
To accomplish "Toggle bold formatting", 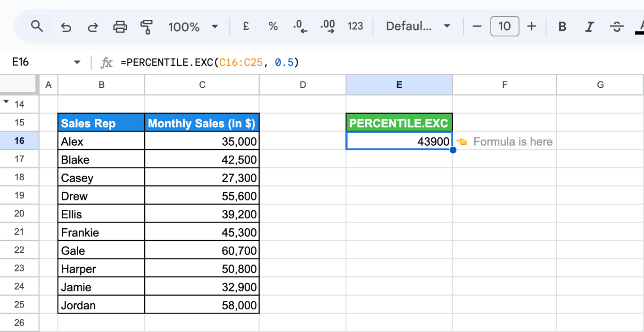I will [562, 26].
